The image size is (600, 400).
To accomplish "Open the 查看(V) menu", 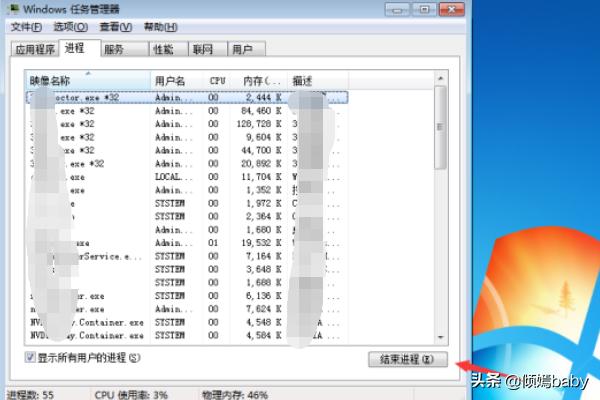I will click(x=116, y=27).
